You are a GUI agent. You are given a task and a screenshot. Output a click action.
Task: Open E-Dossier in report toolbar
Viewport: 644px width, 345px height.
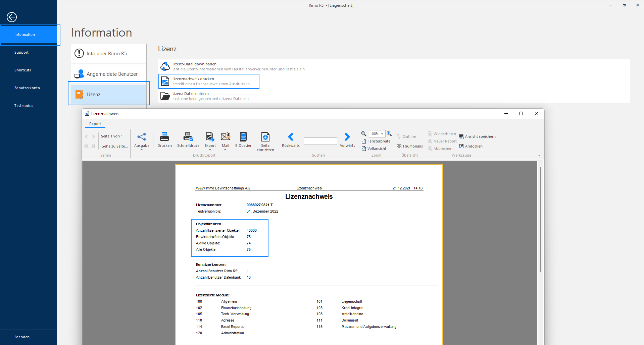click(243, 139)
